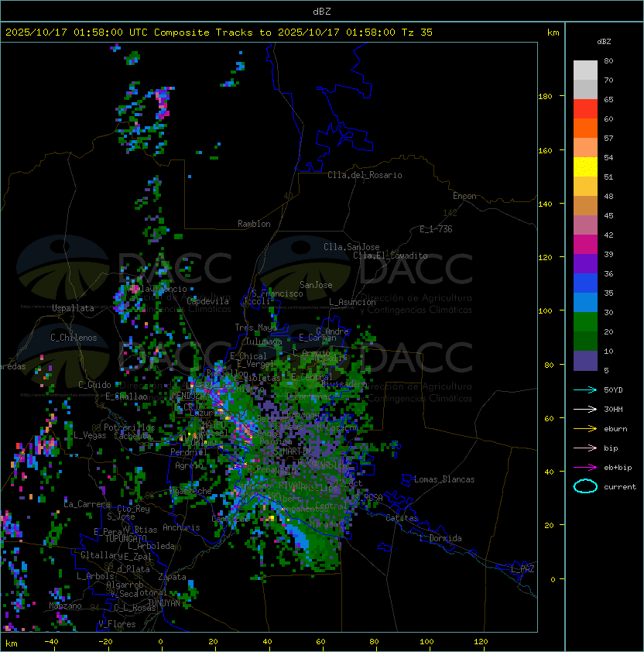Viewport: 644px width, 652px height.
Task: Click the white 30HM arrow legend icon
Action: [585, 410]
